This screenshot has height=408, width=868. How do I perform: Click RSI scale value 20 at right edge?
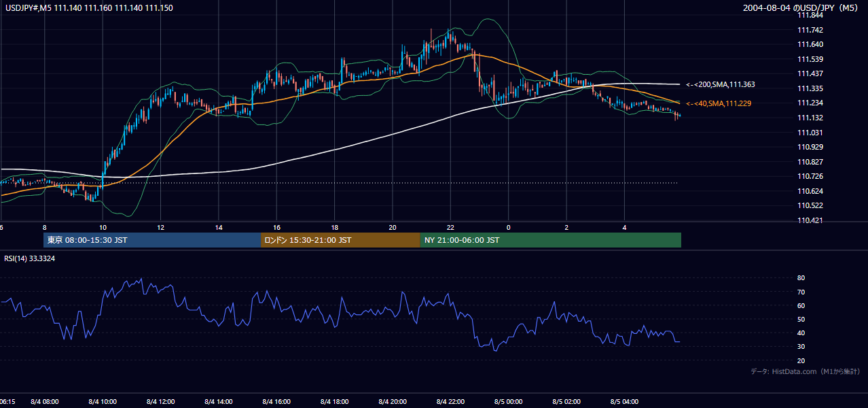801,360
